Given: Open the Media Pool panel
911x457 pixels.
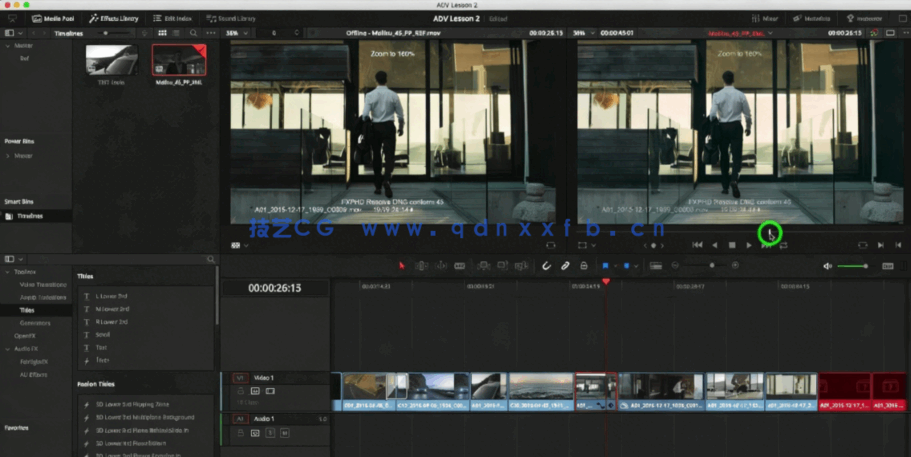Looking at the screenshot, I should 53,19.
